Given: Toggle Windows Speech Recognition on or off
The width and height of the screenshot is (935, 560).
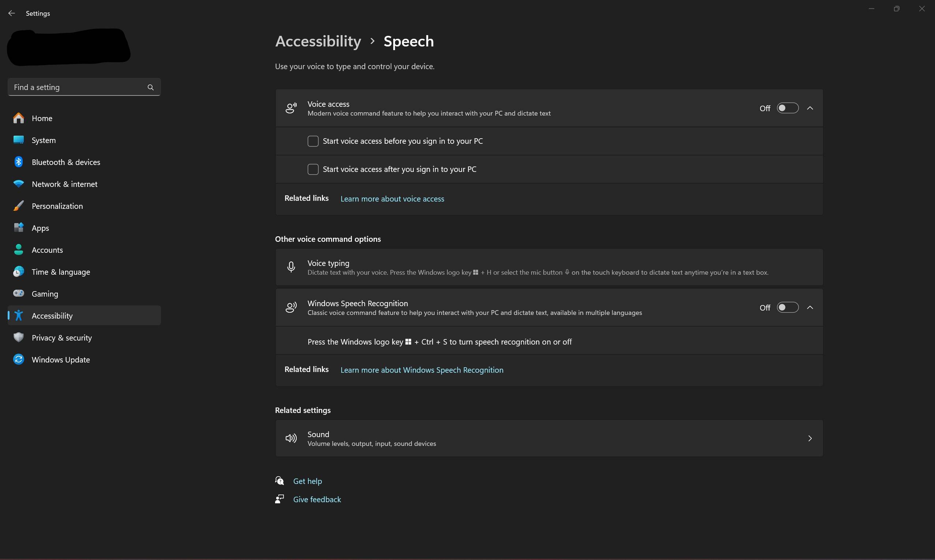Looking at the screenshot, I should [x=788, y=307].
